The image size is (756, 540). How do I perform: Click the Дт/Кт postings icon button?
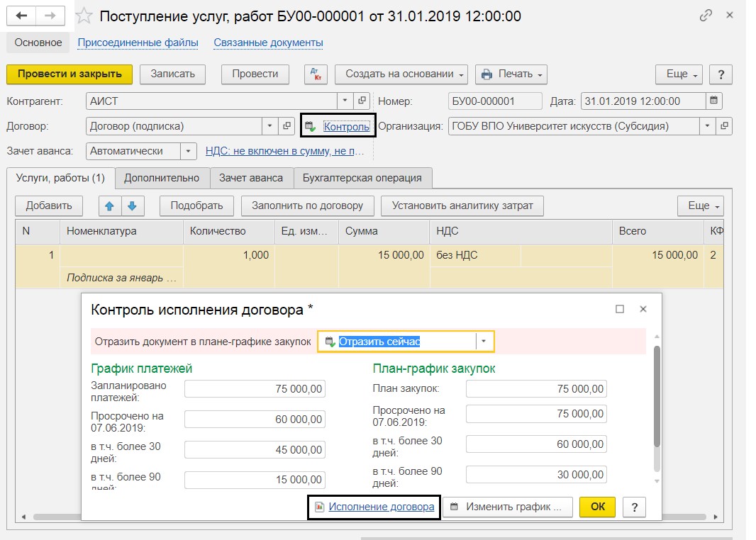[x=315, y=74]
